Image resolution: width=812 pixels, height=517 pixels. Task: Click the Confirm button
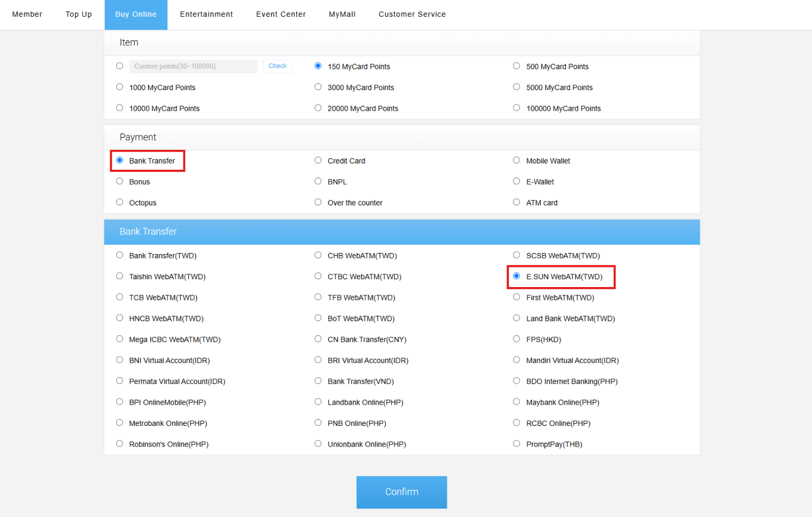point(402,492)
